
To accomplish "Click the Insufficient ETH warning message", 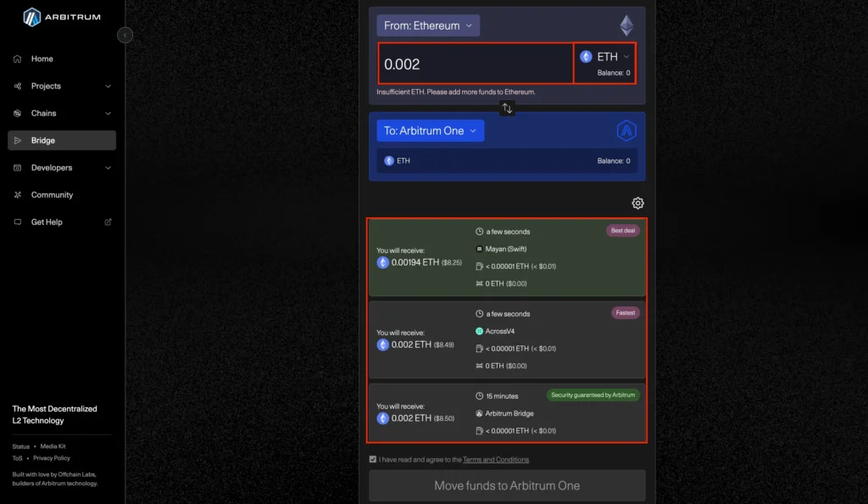I will [456, 92].
